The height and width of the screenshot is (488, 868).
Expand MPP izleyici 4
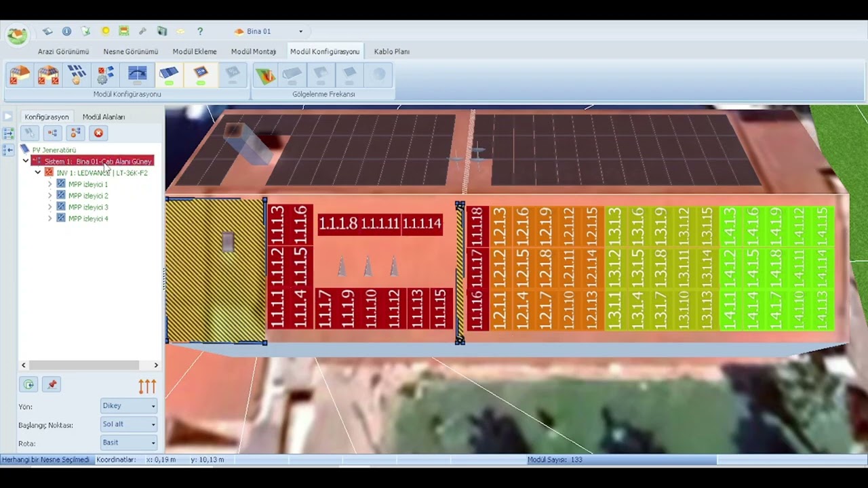click(x=50, y=219)
